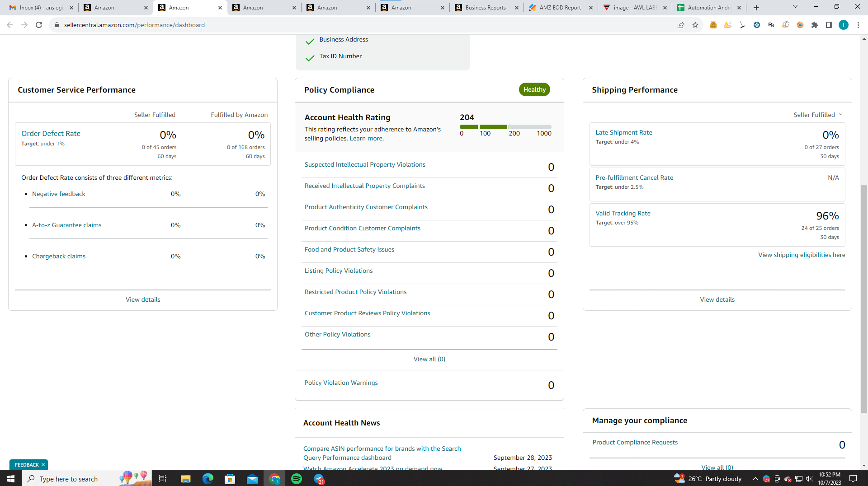Viewport: 868px width, 486px height.
Task: Click the Account Health Rating progress bar
Action: point(505,127)
